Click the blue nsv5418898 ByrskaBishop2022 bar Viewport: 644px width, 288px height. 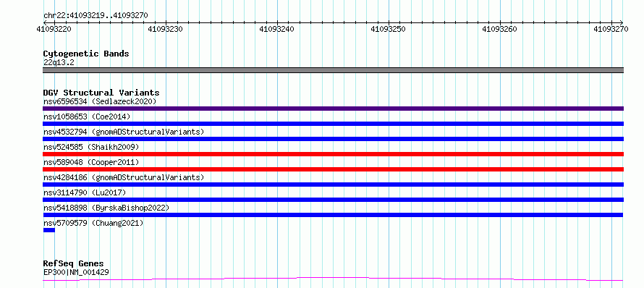tap(333, 215)
